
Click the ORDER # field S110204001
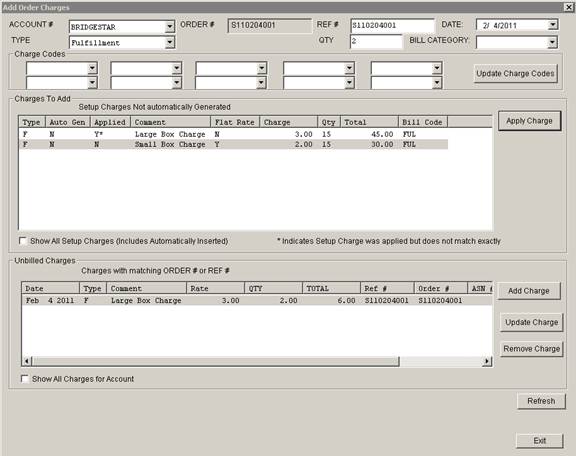click(269, 26)
